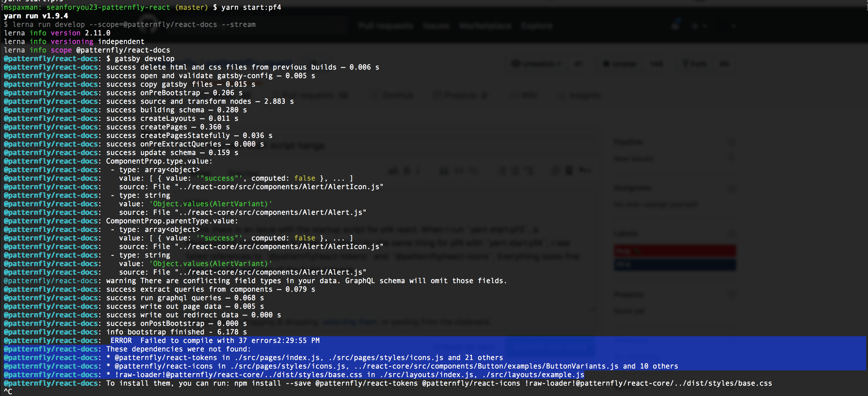Screen dimensions: 868x396
Task: Click 'source and transform nodes' line
Action: pos(149,102)
